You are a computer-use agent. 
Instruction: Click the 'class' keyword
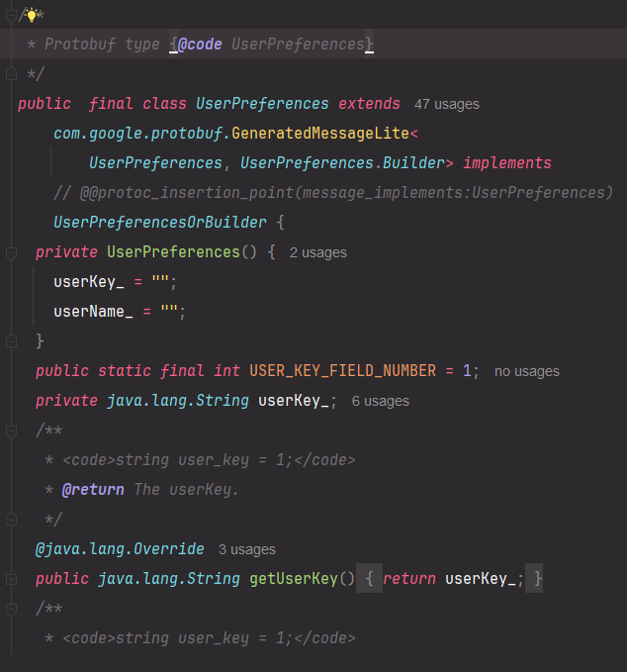point(164,104)
